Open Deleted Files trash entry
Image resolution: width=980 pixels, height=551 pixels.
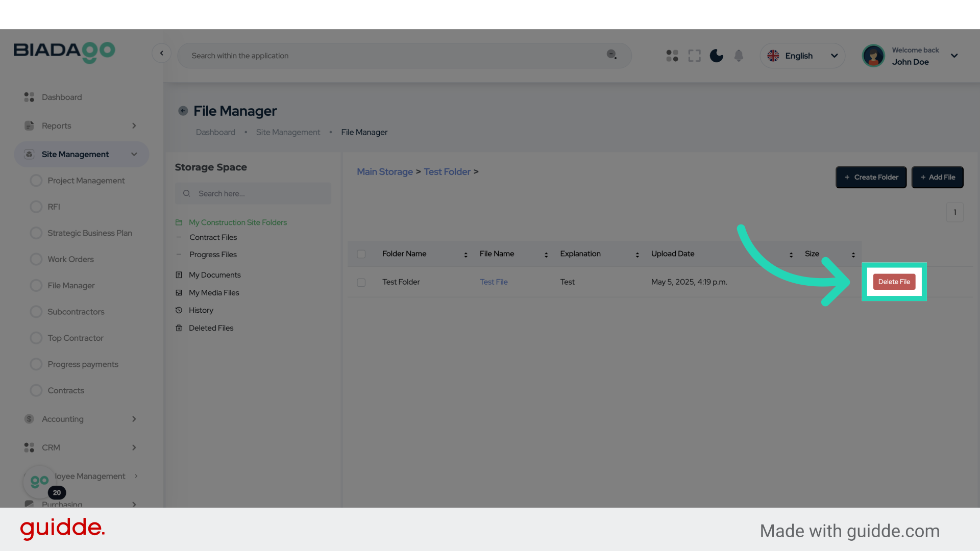point(211,328)
